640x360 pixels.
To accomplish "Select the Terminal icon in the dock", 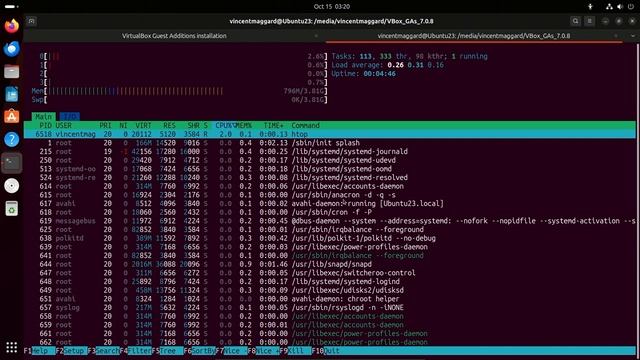I will click(11, 162).
